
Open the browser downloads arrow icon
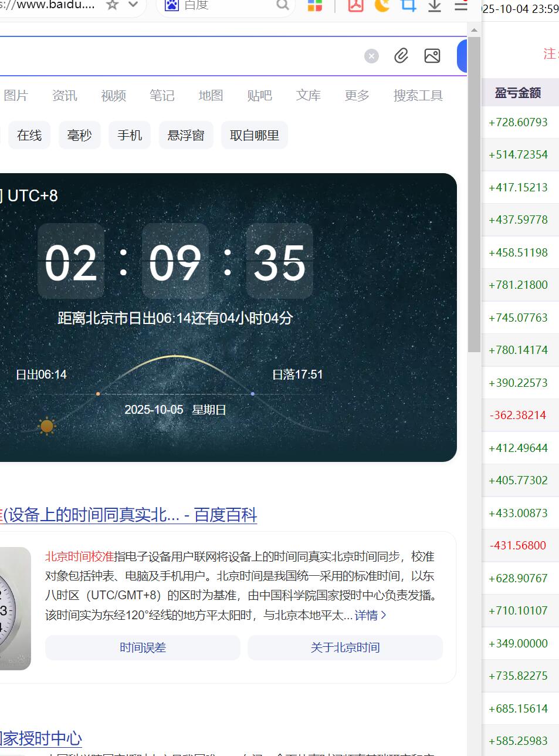tap(434, 5)
